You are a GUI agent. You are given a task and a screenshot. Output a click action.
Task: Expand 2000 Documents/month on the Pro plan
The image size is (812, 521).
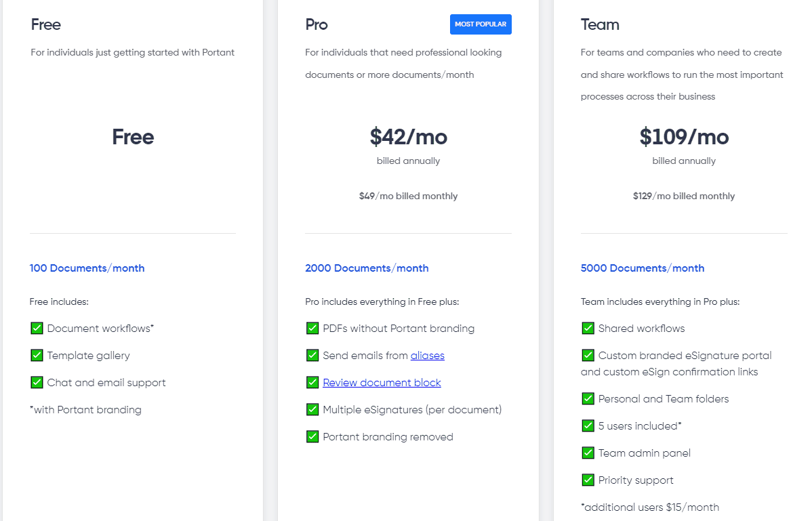point(367,268)
